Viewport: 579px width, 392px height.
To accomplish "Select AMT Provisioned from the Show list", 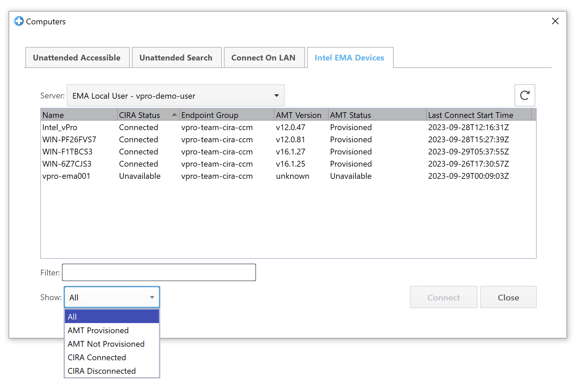I will [x=98, y=330].
